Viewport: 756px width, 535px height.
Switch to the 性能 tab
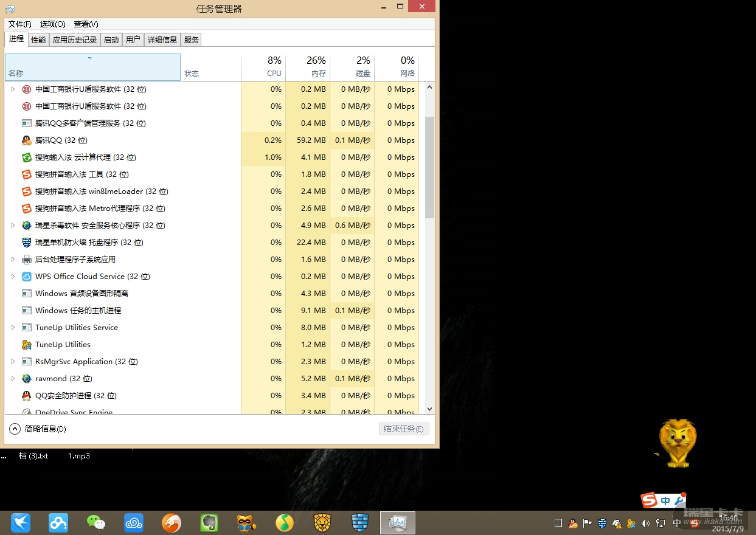click(x=38, y=40)
